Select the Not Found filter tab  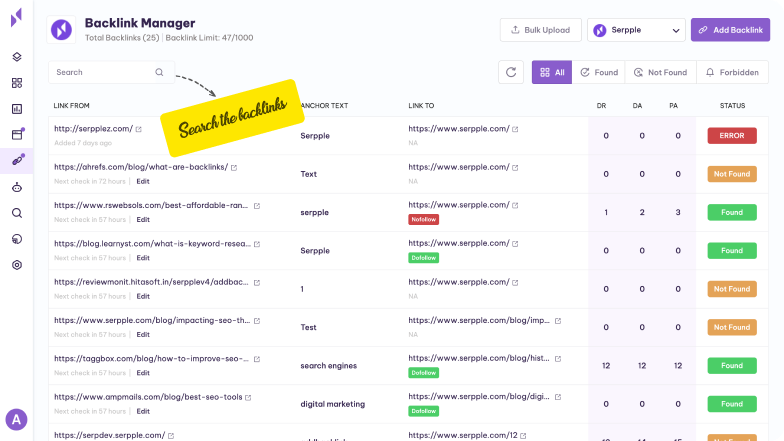[x=660, y=72]
